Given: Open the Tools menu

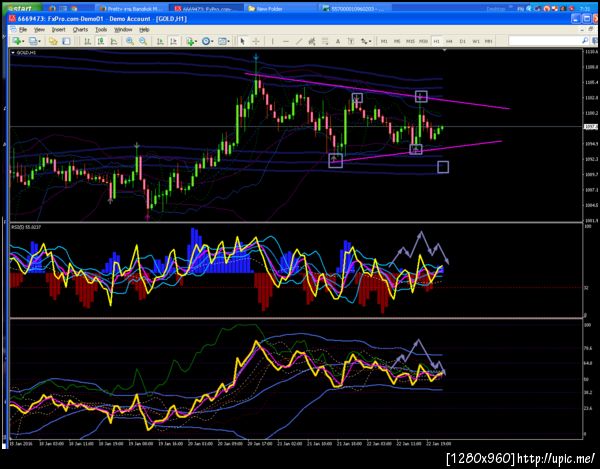Looking at the screenshot, I should click(101, 29).
